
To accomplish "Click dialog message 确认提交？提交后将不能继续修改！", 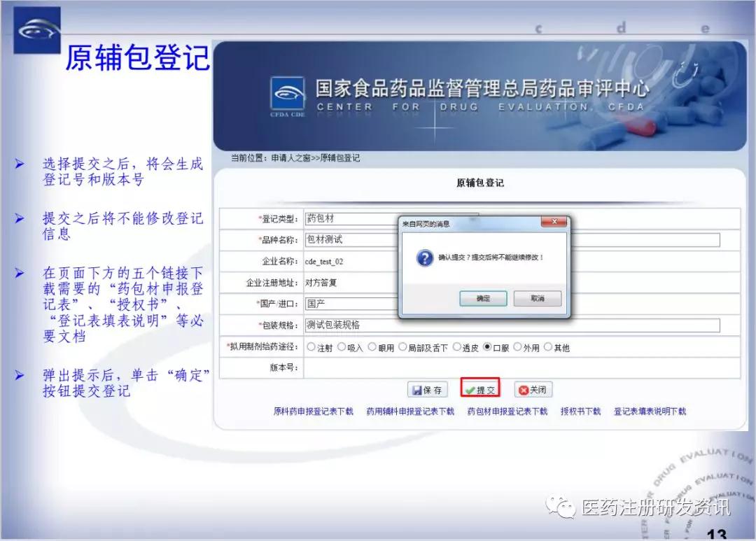I will click(x=491, y=258).
